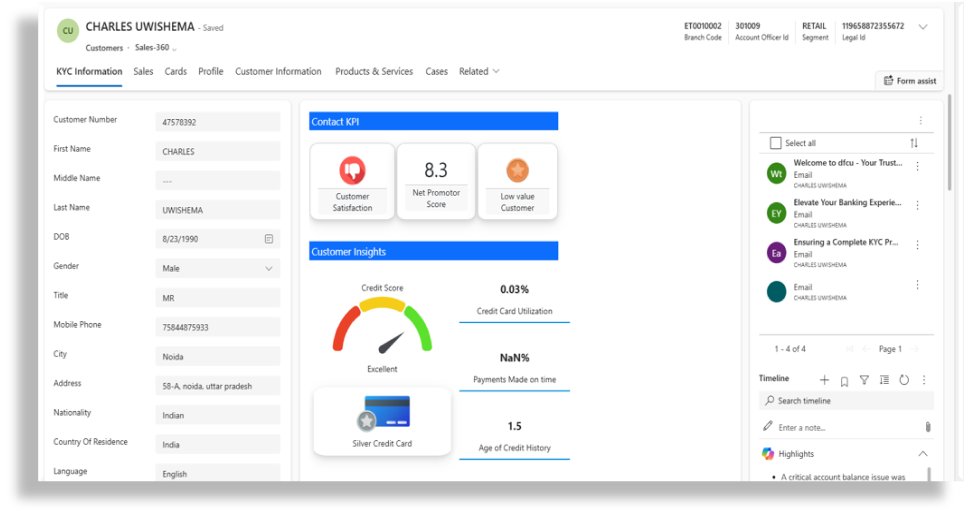Click the timeline bookmark icon

(844, 381)
